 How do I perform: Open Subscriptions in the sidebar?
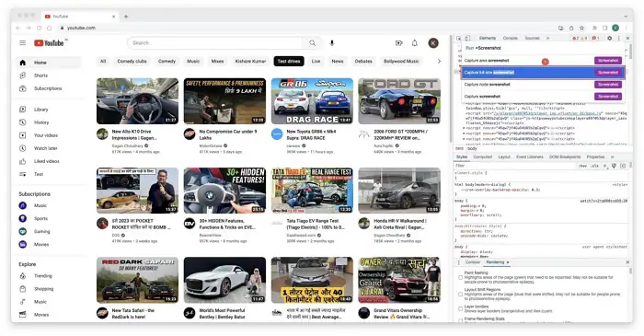point(50,88)
